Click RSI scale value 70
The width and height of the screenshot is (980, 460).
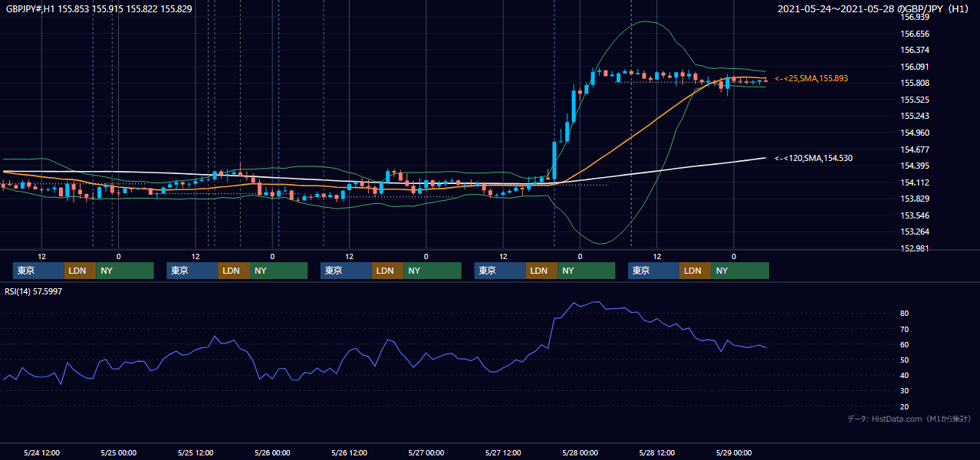click(905, 329)
